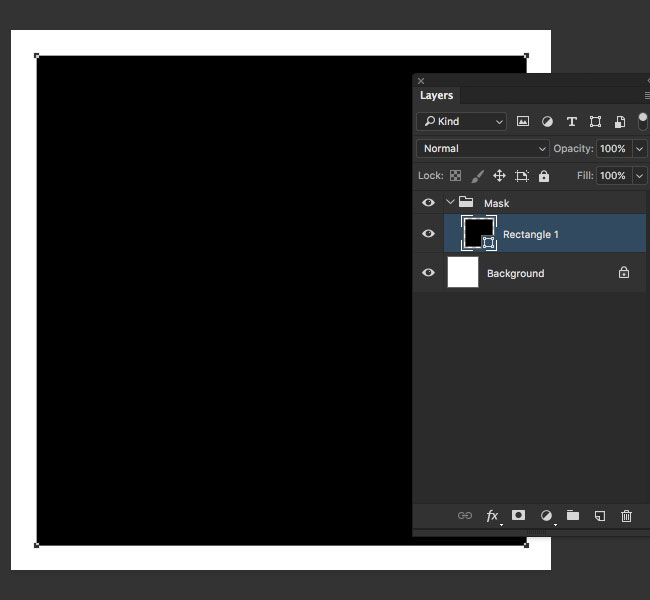The width and height of the screenshot is (650, 600).
Task: Click the bottom-right rectangle transform handle
Action: pyautogui.click(x=526, y=545)
